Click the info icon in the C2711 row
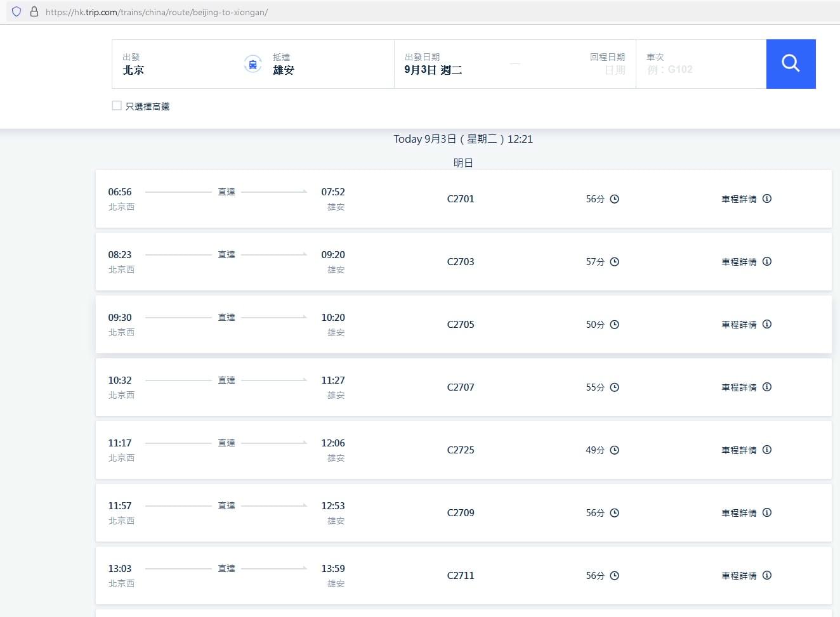 [767, 575]
